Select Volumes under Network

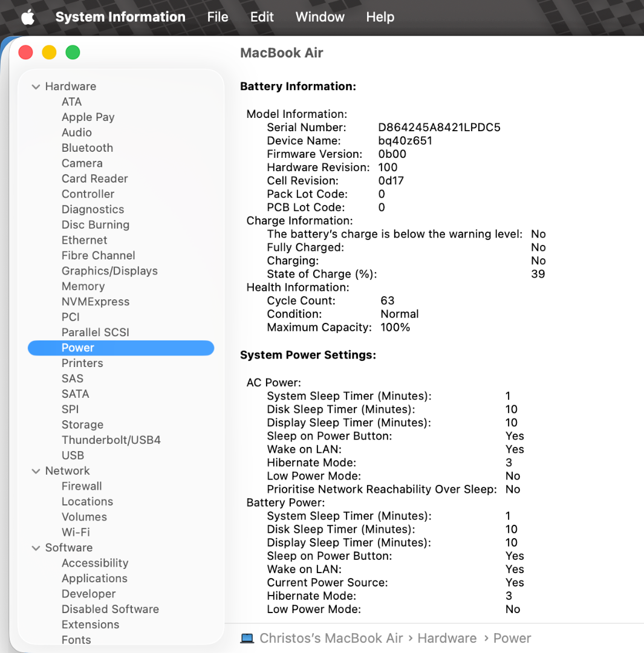[x=84, y=518]
